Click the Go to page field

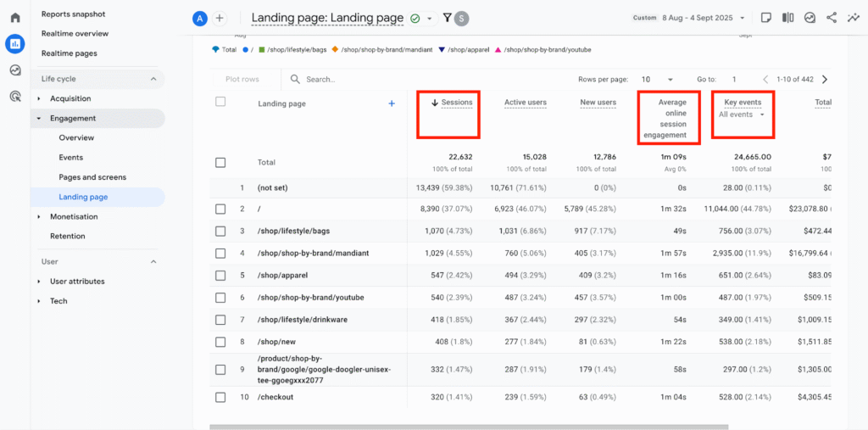click(x=735, y=79)
